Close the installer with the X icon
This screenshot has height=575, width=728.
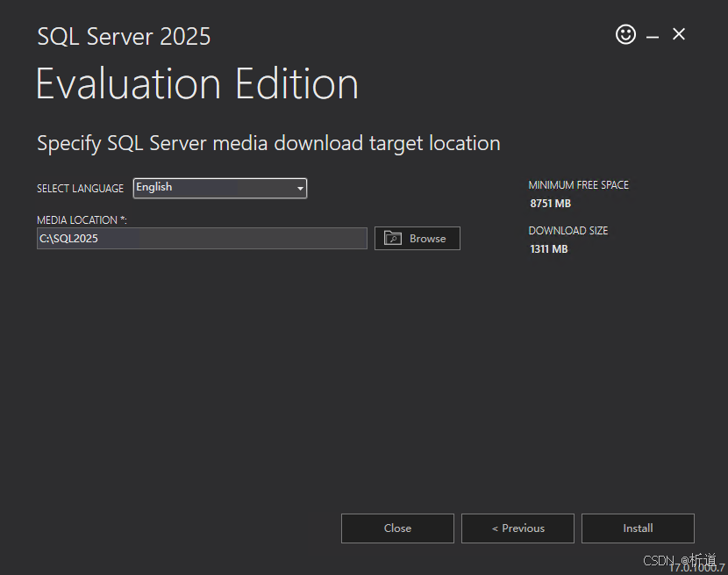679,34
